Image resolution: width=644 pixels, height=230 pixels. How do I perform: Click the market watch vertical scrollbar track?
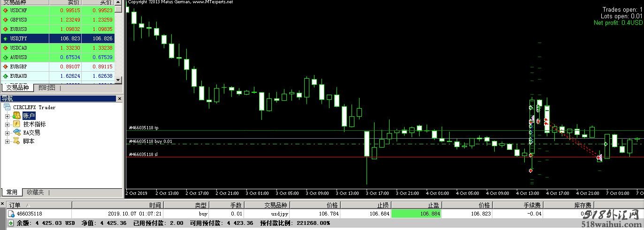click(119, 45)
